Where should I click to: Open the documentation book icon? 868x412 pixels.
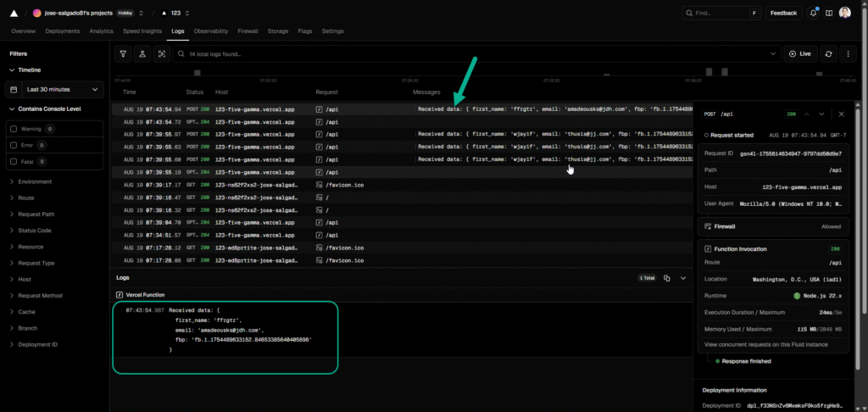coord(828,13)
